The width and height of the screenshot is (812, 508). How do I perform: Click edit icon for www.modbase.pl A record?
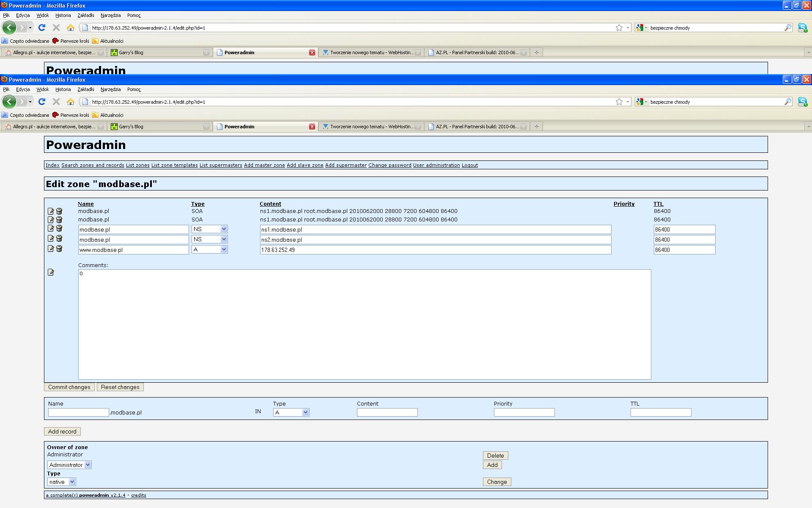coord(51,249)
